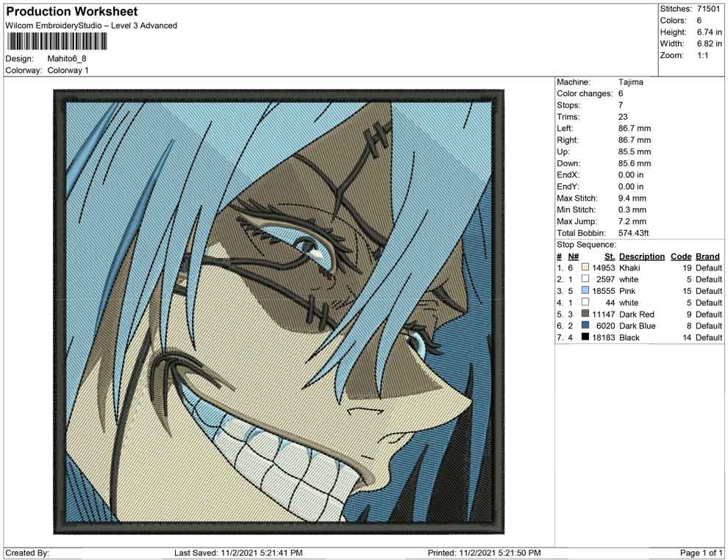
Task: Click the Colorway 1 value
Action: tap(68, 71)
